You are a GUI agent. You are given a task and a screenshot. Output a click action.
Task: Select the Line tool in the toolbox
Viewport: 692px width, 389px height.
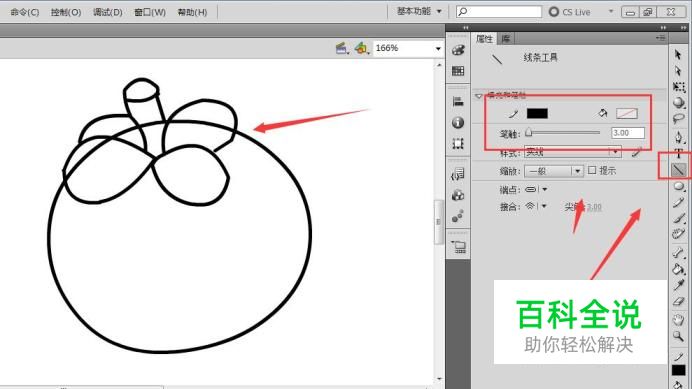[x=679, y=170]
